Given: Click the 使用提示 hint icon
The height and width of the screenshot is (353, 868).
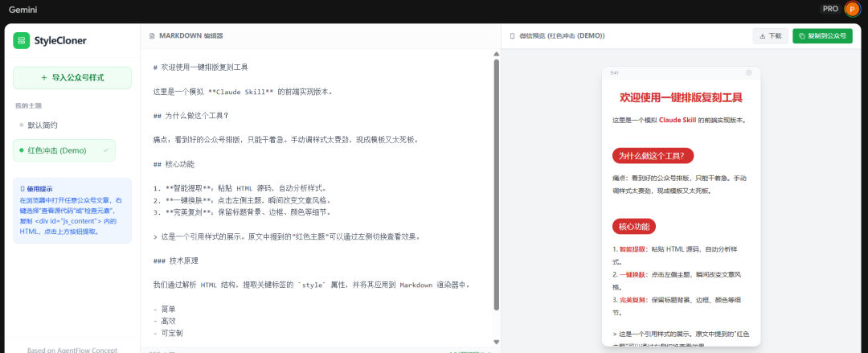Looking at the screenshot, I should (23, 189).
